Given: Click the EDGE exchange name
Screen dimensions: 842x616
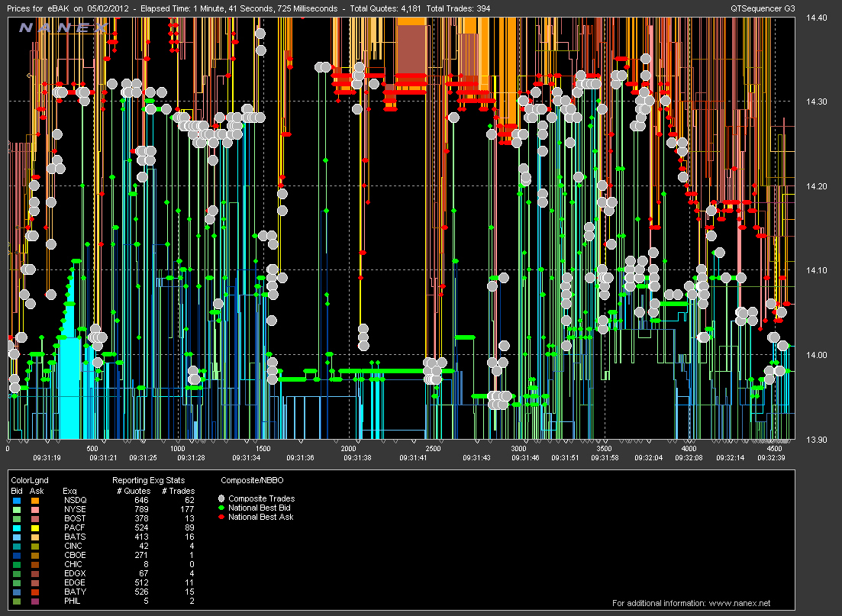Looking at the screenshot, I should click(75, 582).
